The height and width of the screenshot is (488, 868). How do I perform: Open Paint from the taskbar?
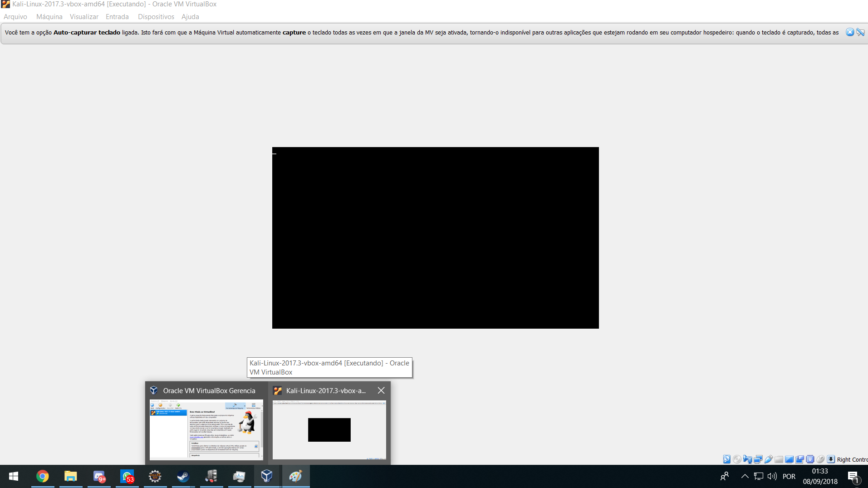coord(295,476)
